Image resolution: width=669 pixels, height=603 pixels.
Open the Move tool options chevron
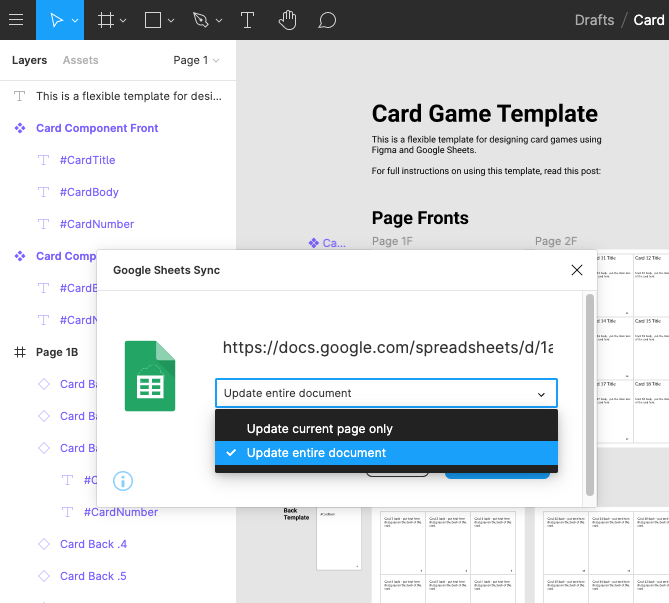click(75, 20)
